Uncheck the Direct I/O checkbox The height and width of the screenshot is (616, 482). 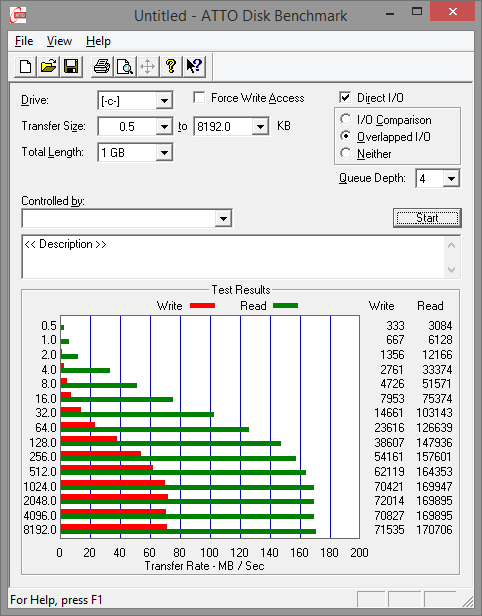click(x=345, y=97)
